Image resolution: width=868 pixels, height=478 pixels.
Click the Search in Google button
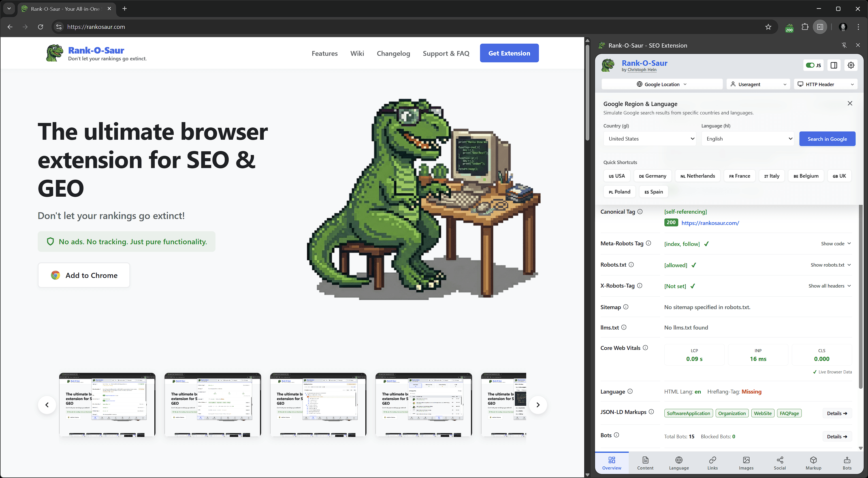pos(827,139)
